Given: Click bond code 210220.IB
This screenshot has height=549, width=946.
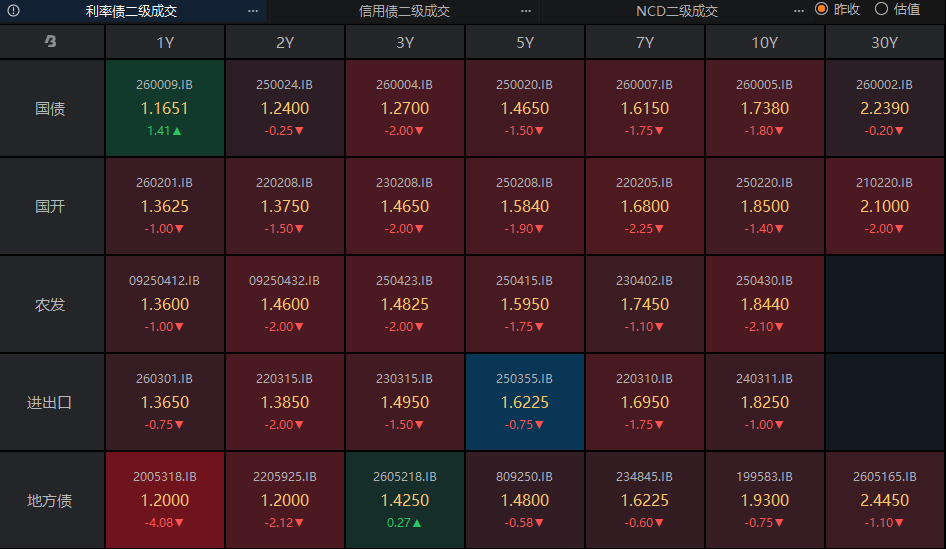Looking at the screenshot, I should coord(884,183).
